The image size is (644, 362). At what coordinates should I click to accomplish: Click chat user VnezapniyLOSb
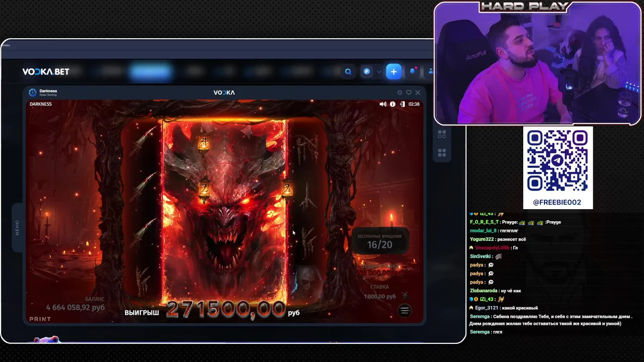click(x=492, y=248)
